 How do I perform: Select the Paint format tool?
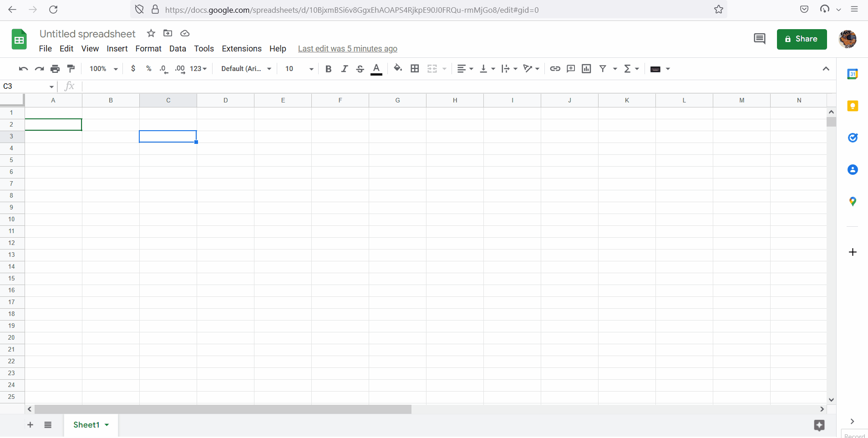coord(71,68)
